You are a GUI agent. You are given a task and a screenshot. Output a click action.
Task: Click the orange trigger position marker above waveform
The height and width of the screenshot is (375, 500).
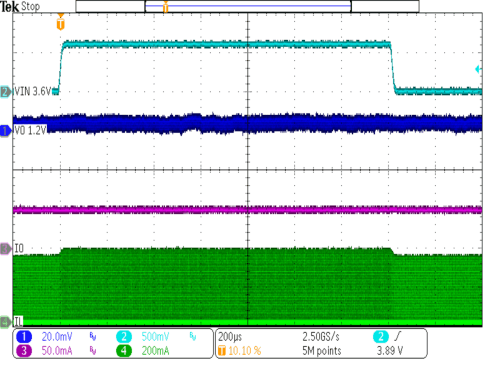[x=60, y=22]
